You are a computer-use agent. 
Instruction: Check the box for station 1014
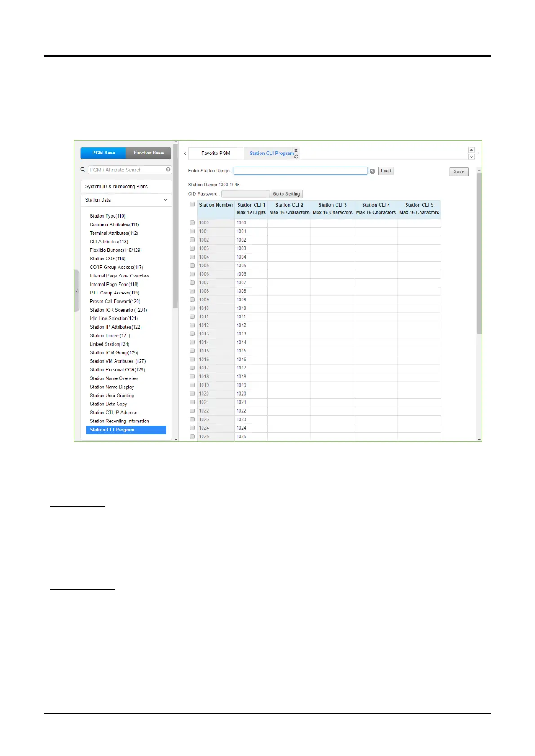192,342
